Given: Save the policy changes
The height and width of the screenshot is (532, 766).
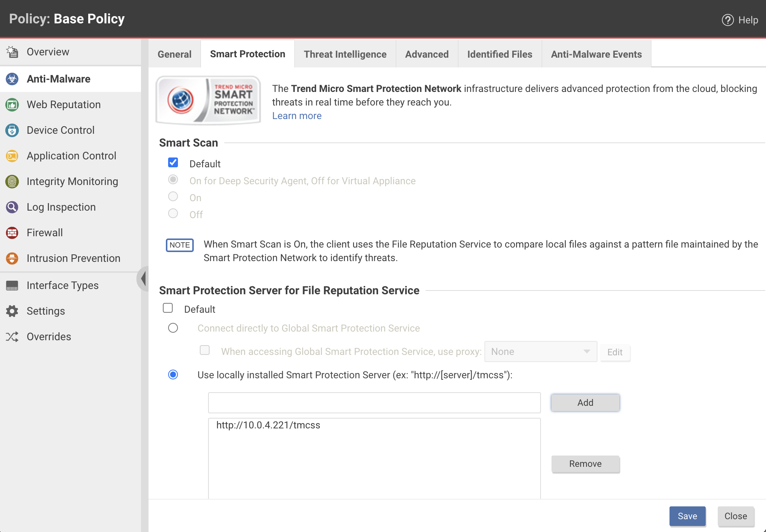Looking at the screenshot, I should point(688,516).
